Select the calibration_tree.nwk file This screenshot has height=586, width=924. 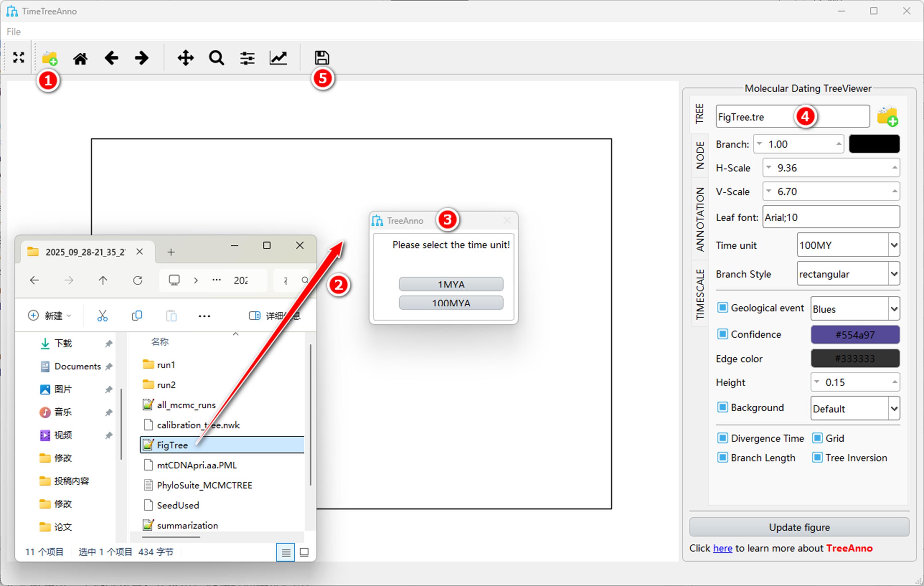tap(222, 424)
